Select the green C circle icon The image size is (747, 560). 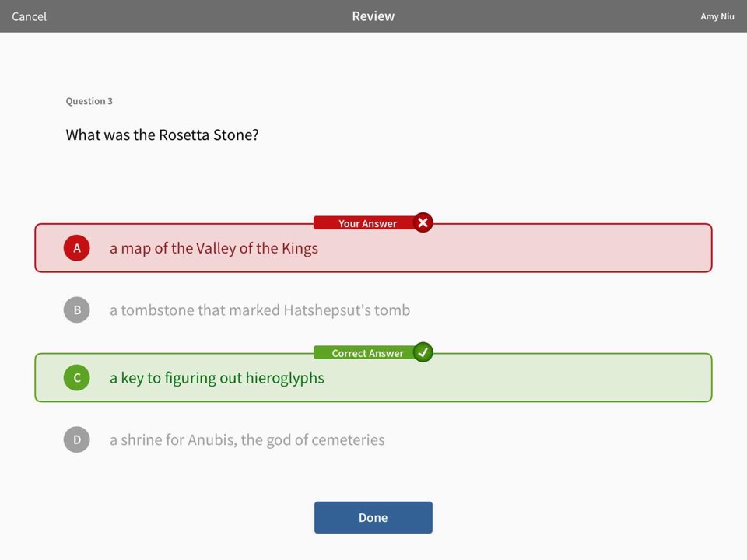click(x=77, y=378)
